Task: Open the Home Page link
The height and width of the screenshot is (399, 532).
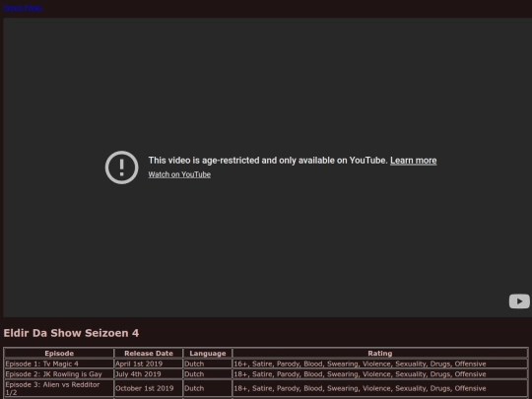Action: point(23,8)
